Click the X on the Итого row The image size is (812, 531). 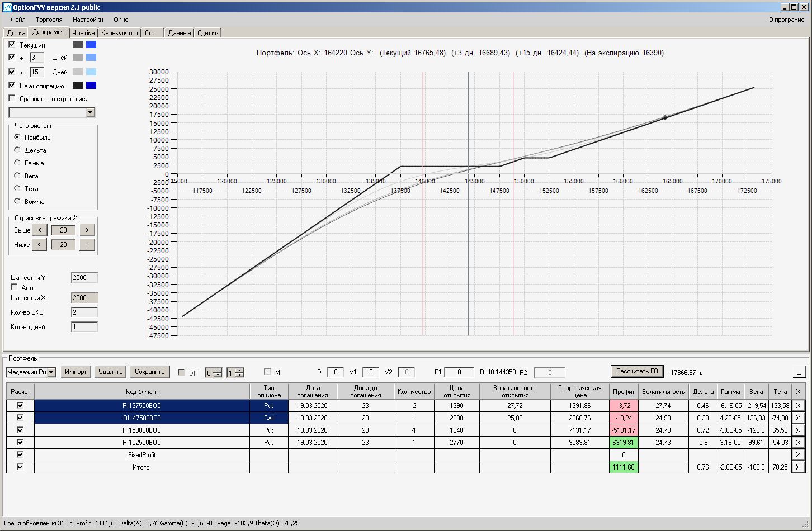798,467
